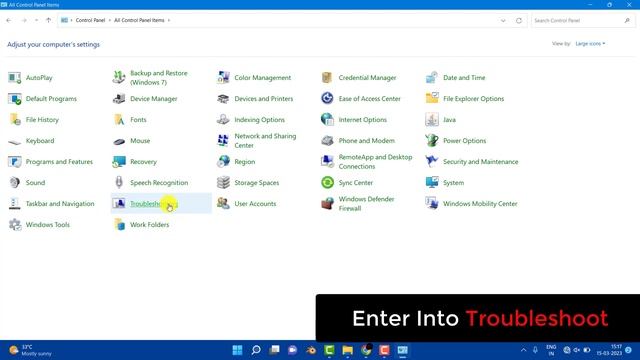Click the Phone and Modem icon

pos(327,141)
